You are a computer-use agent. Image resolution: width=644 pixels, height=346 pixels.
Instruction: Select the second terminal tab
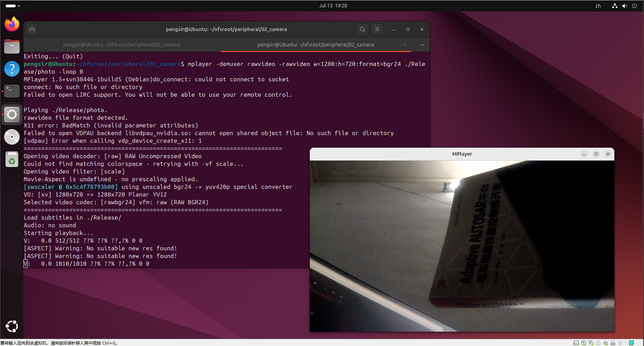pyautogui.click(x=316, y=45)
